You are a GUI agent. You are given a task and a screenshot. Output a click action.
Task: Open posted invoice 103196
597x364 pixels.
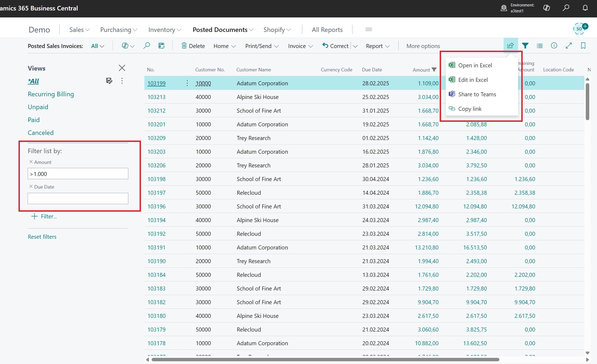point(156,206)
